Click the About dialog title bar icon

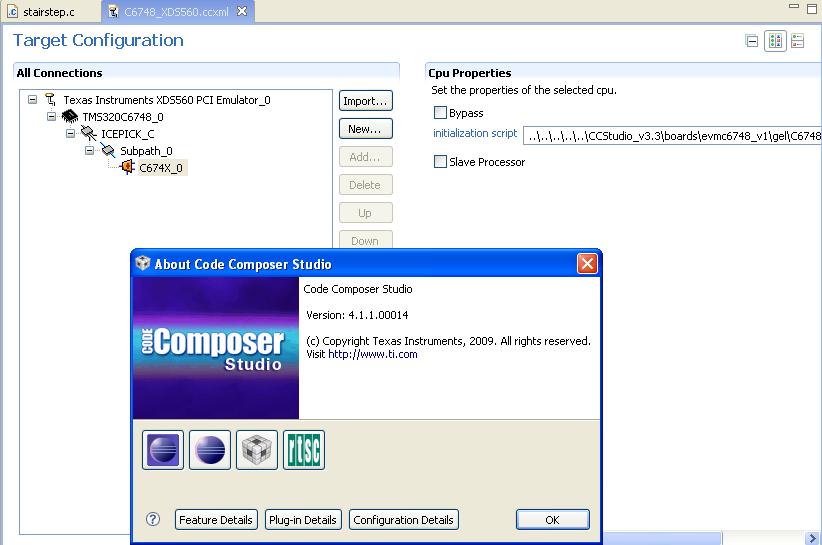point(143,263)
